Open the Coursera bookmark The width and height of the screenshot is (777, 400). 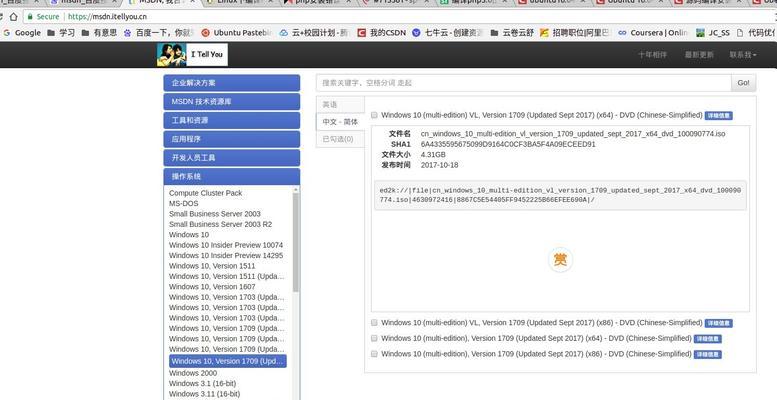(x=653, y=33)
